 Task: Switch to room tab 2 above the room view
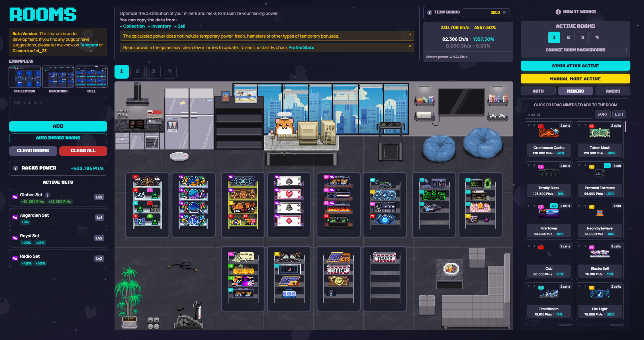pyautogui.click(x=138, y=71)
